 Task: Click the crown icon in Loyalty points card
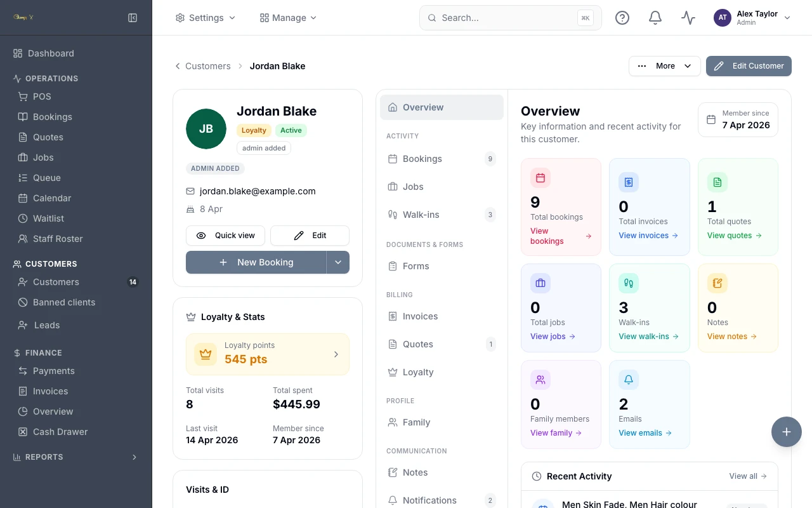pos(205,354)
